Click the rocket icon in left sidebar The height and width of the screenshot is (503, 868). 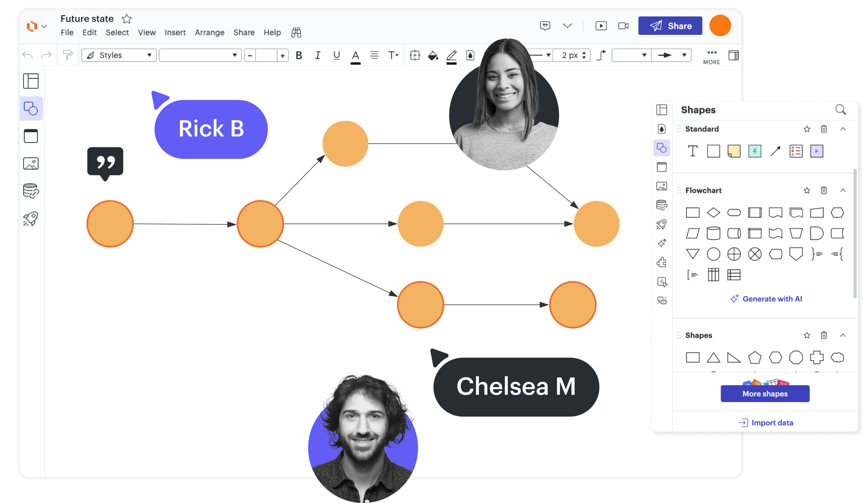pos(31,219)
